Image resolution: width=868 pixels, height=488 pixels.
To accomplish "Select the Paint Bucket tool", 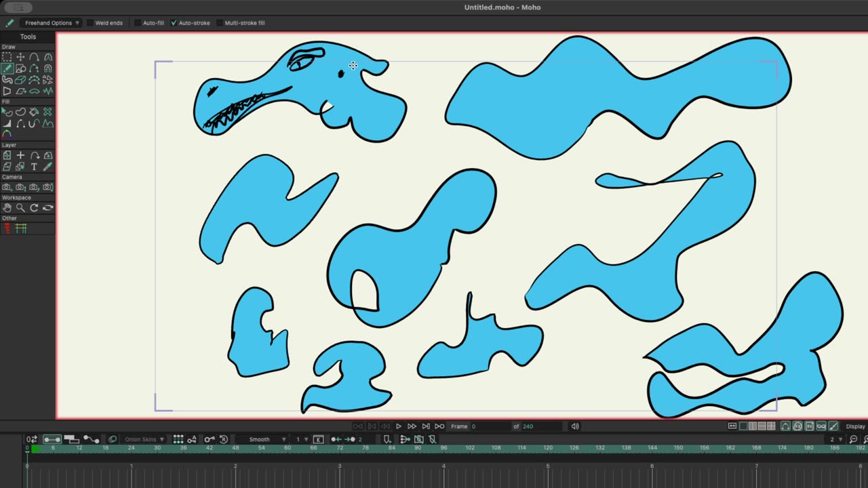I will [34, 112].
